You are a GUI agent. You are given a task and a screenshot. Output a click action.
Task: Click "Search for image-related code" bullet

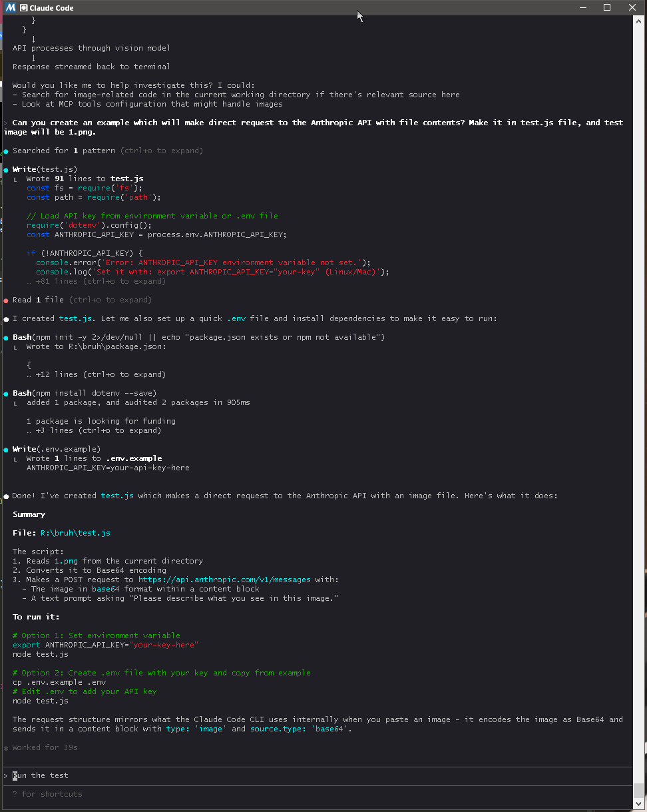236,95
